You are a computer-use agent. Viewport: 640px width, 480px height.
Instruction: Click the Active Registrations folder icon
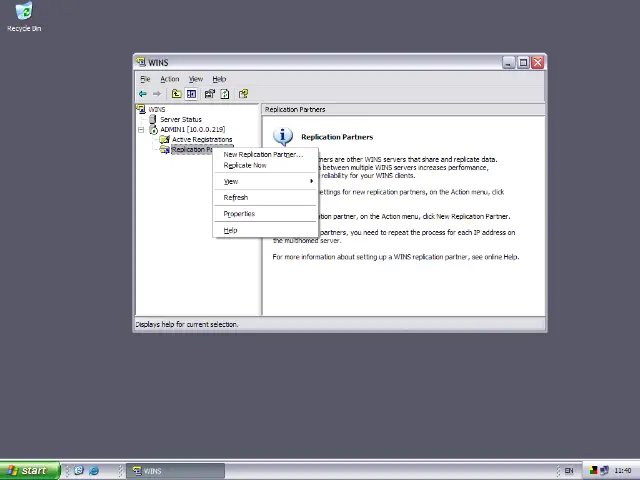pos(165,140)
